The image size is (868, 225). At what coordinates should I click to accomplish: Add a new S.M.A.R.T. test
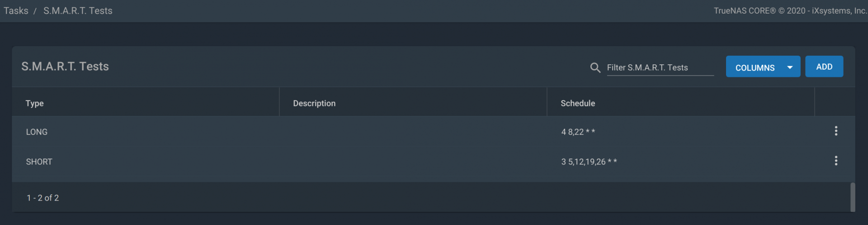[824, 67]
